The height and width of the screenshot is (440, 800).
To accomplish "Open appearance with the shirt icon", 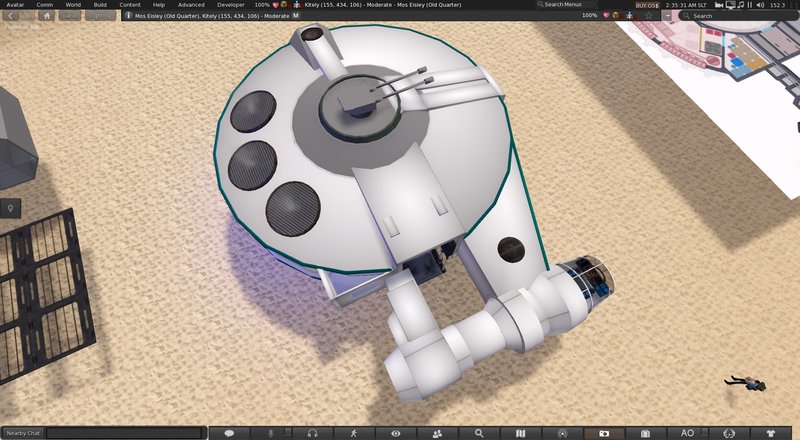I will (x=771, y=433).
